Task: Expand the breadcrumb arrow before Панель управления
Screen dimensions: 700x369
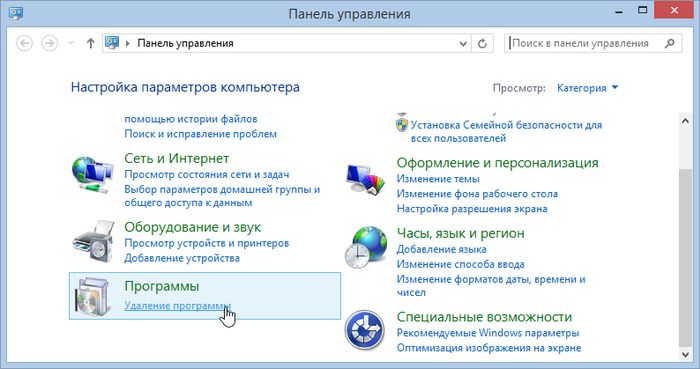Action: [128, 43]
